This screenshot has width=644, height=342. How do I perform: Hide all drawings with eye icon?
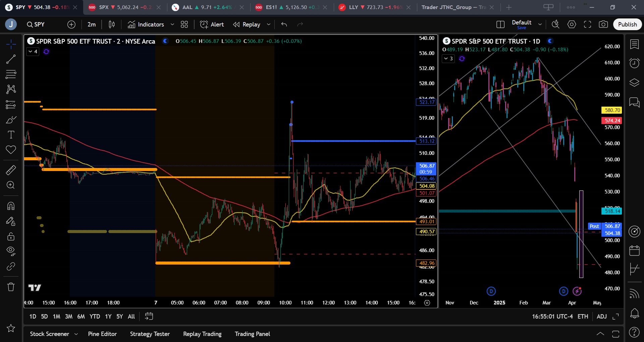click(x=11, y=251)
